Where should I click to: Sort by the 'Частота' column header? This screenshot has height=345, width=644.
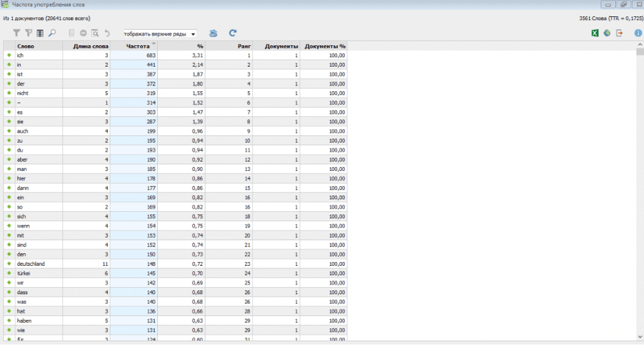[x=134, y=46]
